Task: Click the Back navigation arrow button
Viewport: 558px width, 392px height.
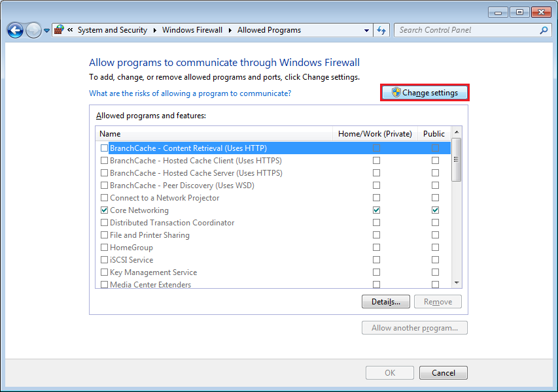Action: click(x=15, y=30)
